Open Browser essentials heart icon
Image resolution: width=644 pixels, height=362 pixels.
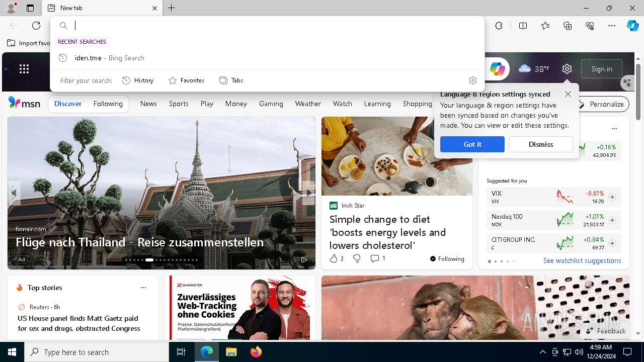click(590, 26)
